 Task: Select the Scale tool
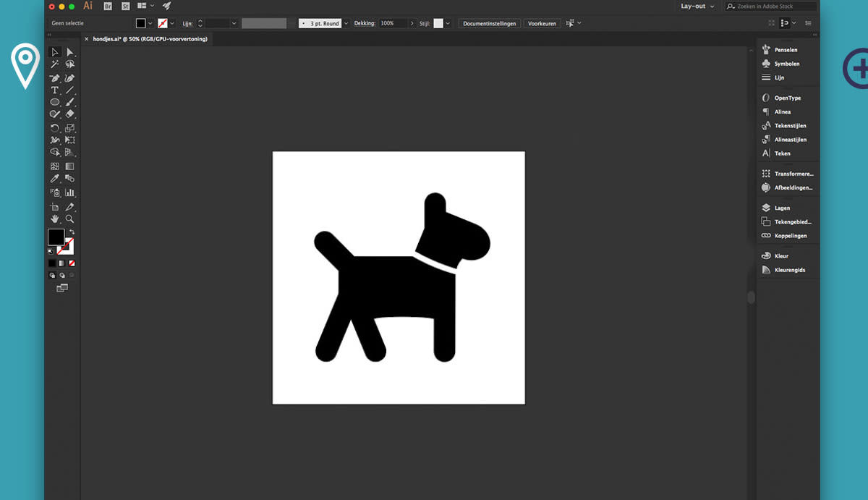70,128
